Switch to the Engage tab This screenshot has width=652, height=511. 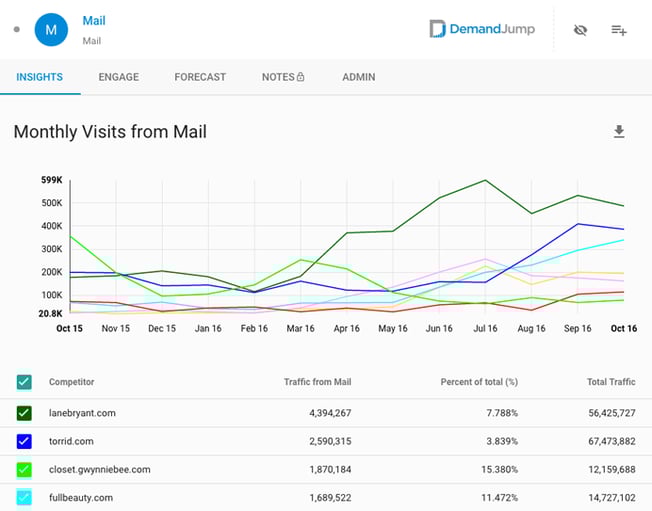pos(119,77)
